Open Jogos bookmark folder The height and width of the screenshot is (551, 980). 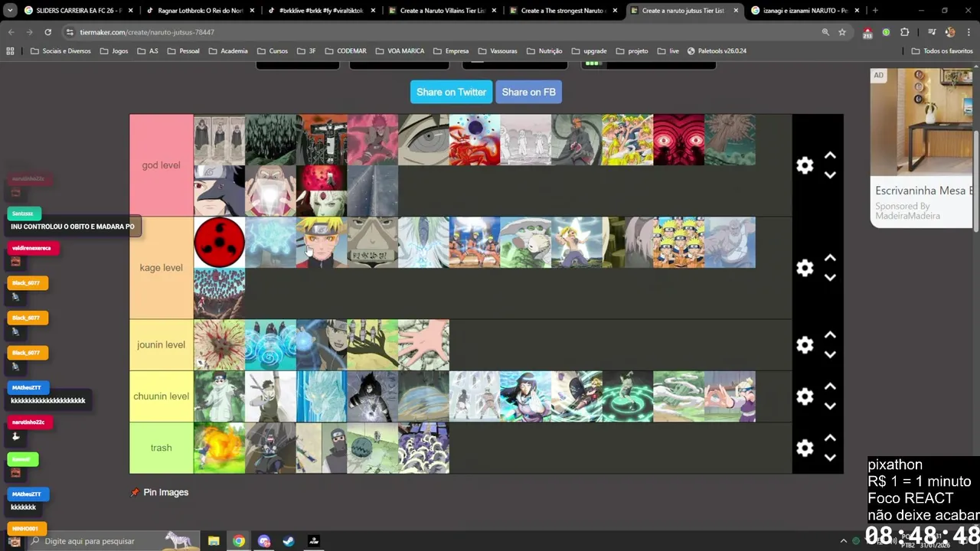click(x=114, y=51)
